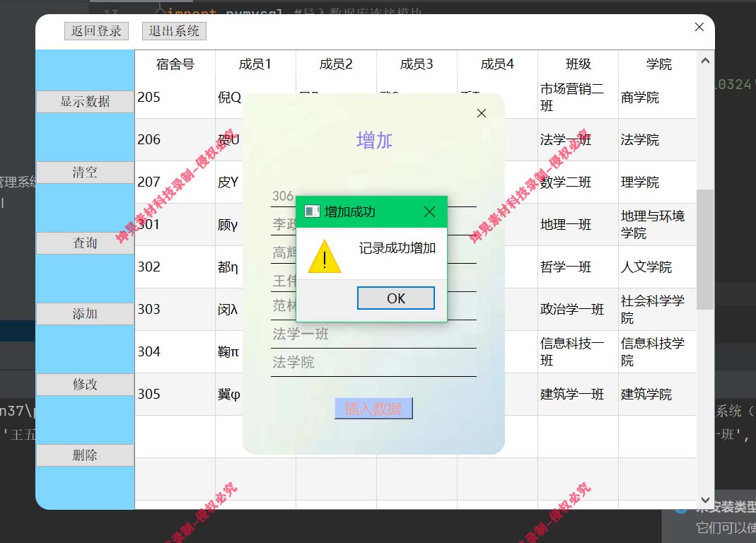
Task: Click member cell 都η
Action: (x=229, y=267)
